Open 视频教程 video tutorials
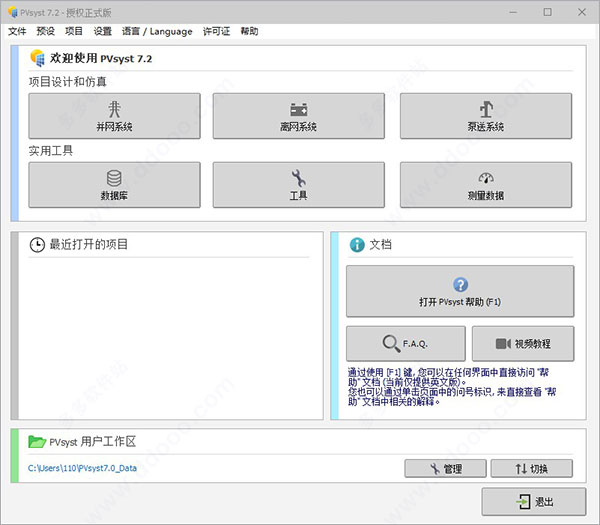The height and width of the screenshot is (525, 600). pyautogui.click(x=523, y=344)
